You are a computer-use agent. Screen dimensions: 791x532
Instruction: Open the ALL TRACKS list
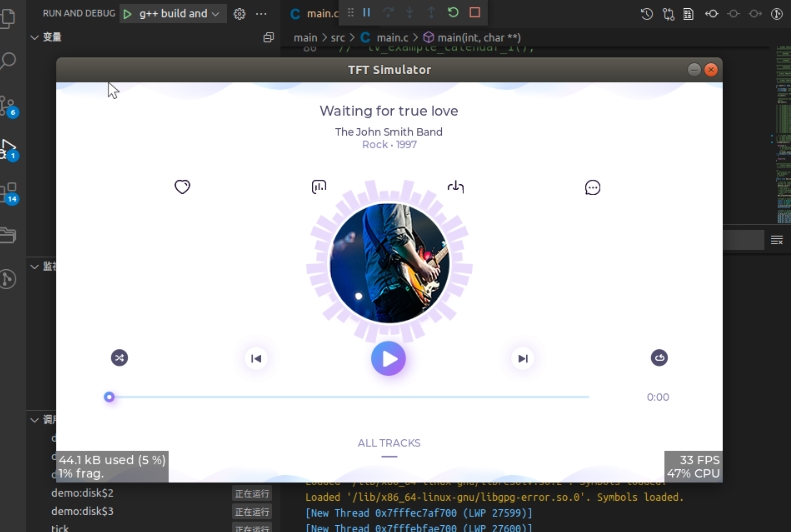pyautogui.click(x=389, y=443)
